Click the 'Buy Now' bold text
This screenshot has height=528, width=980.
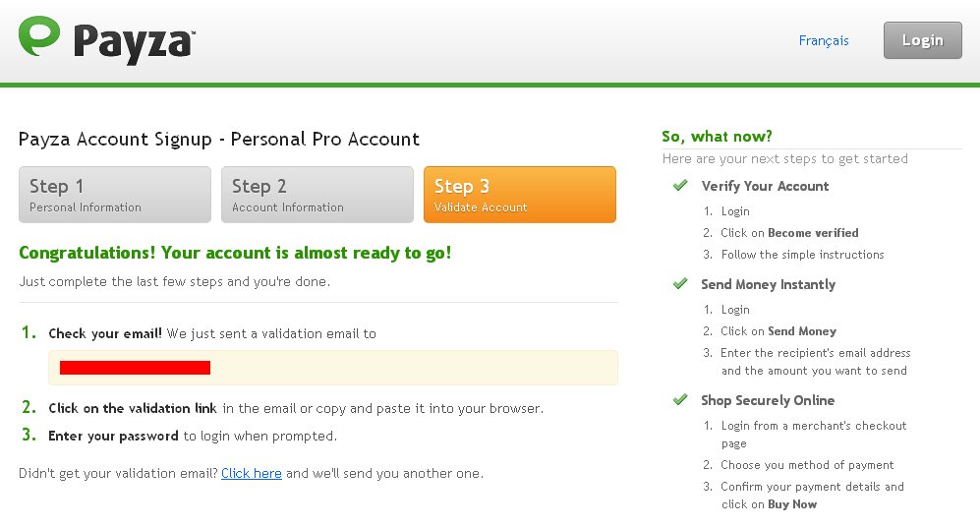792,504
